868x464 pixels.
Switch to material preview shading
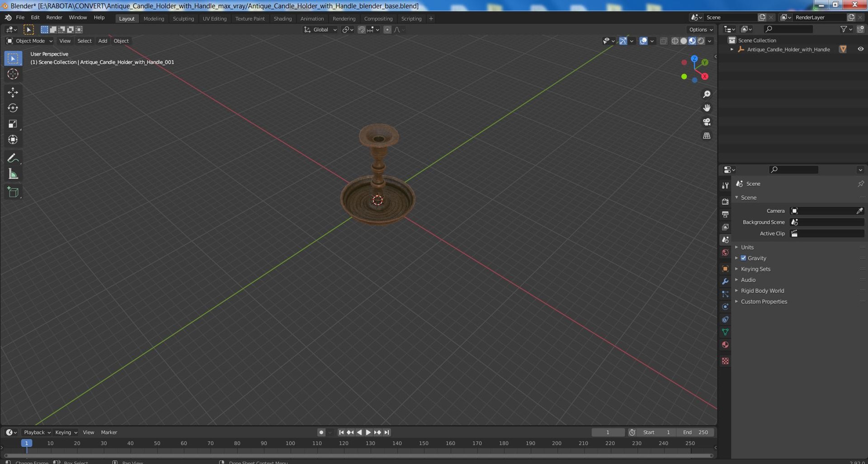click(x=692, y=41)
